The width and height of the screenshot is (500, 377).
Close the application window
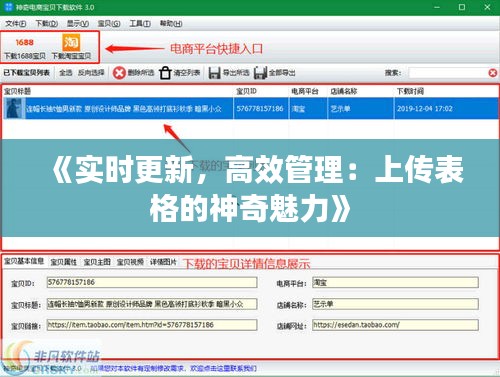[x=487, y=7]
